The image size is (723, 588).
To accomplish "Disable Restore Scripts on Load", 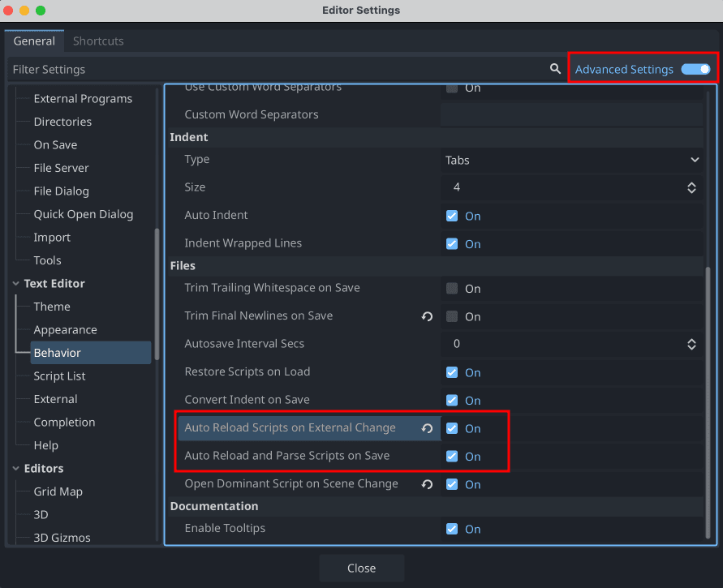I will point(452,372).
